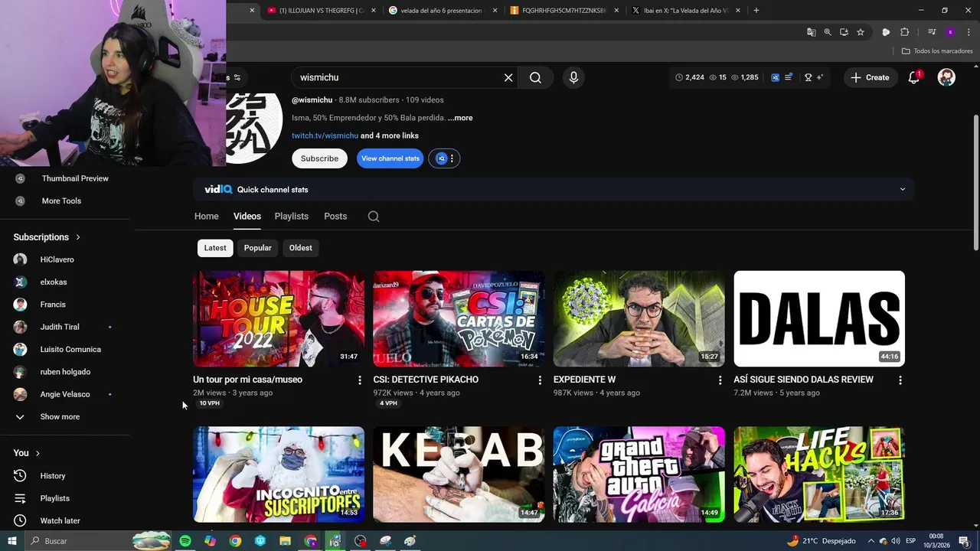The height and width of the screenshot is (551, 980).
Task: Open Chrome media control icon
Action: pos(932,32)
